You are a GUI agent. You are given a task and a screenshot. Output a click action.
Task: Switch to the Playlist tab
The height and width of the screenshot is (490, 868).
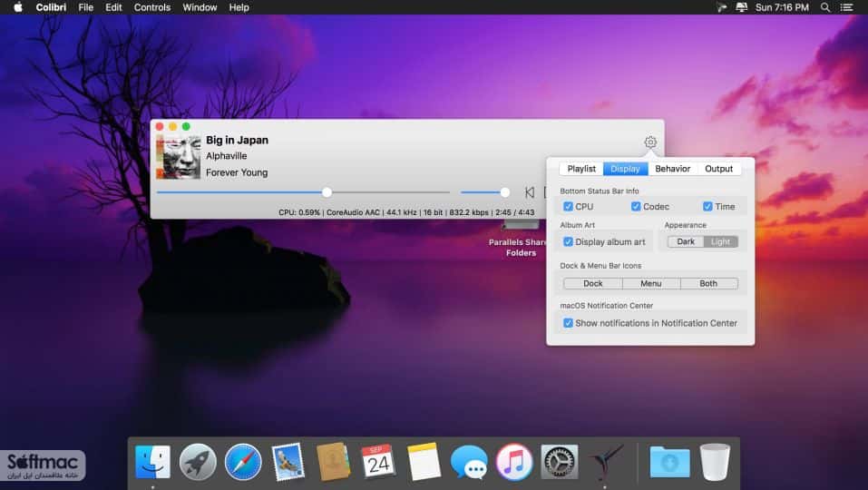click(x=581, y=169)
